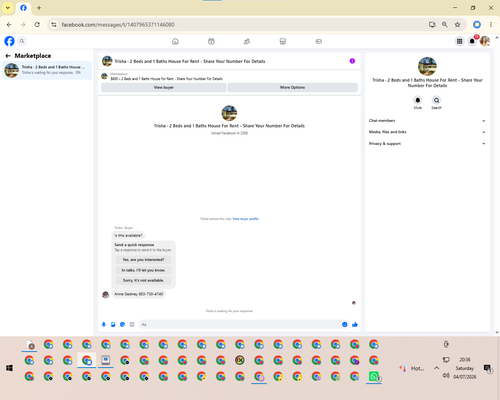View site information icon in address bar
The width and height of the screenshot is (500, 400).
pyautogui.click(x=54, y=25)
